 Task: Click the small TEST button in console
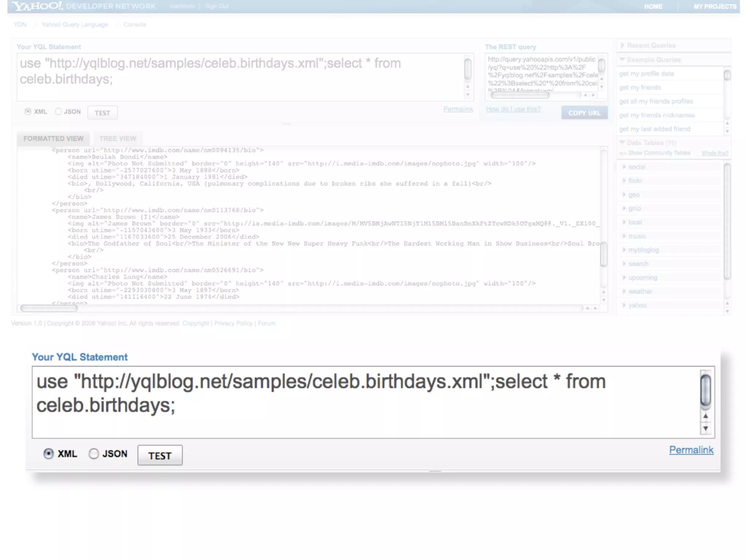click(x=102, y=113)
